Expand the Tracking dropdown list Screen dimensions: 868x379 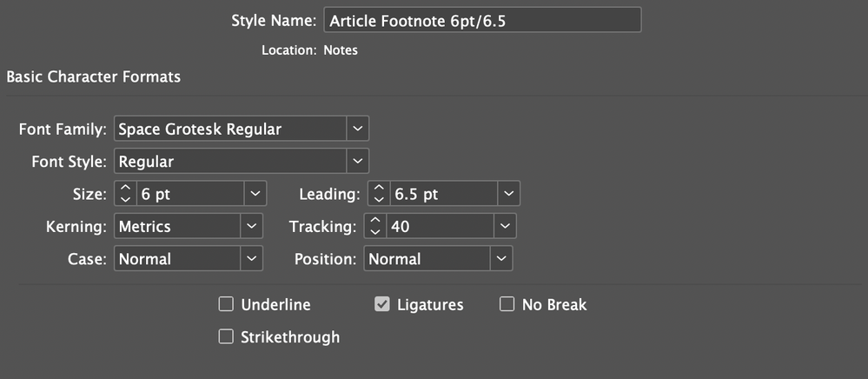[x=506, y=226]
